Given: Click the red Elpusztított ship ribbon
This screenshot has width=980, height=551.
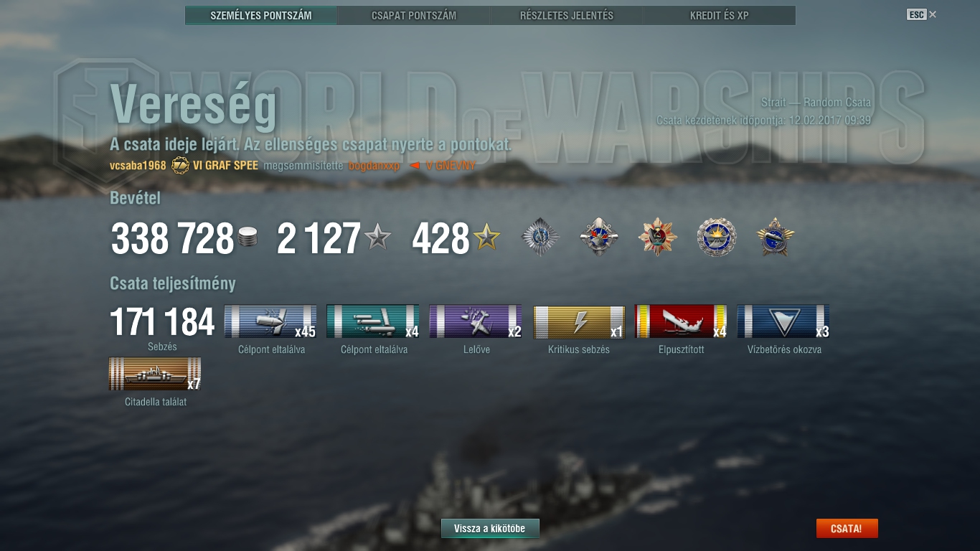Looking at the screenshot, I should [681, 321].
